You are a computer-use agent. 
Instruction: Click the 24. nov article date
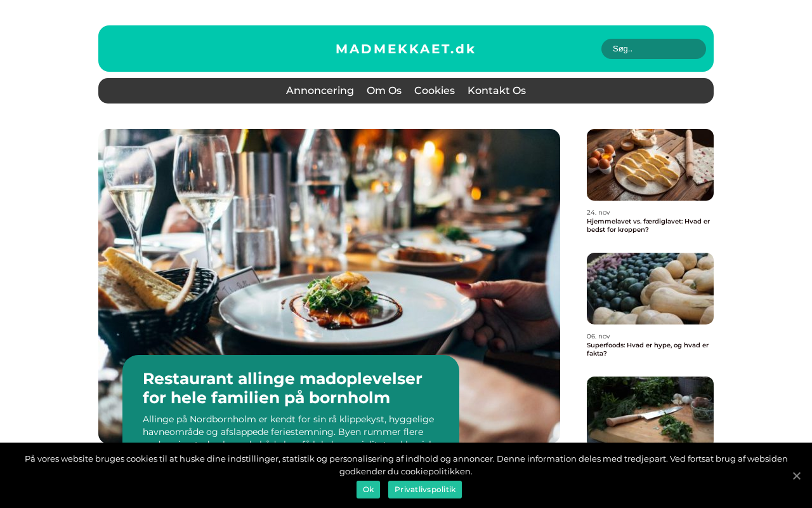[598, 212]
